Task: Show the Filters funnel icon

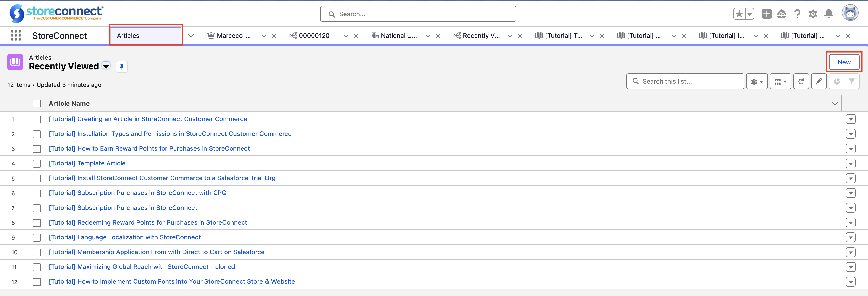Action: pos(852,81)
